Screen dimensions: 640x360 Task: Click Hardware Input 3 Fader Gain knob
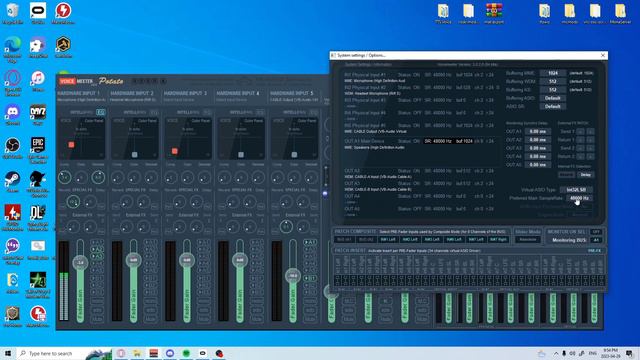tap(187, 260)
